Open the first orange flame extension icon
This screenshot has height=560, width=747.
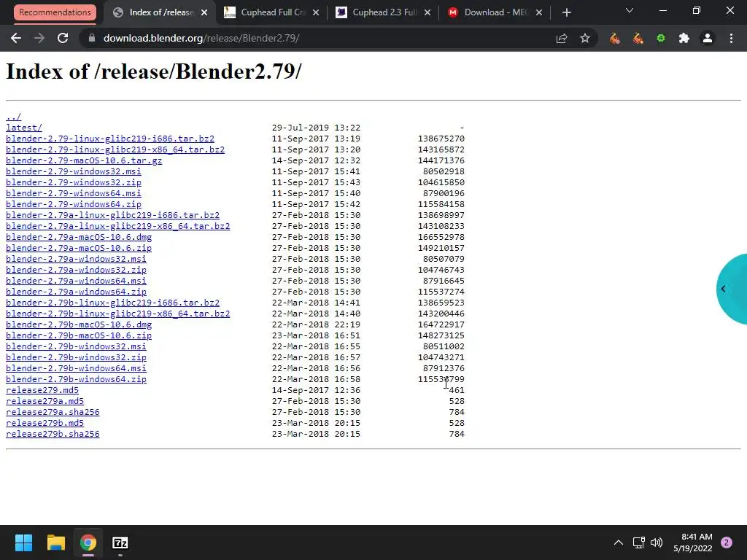(x=614, y=38)
